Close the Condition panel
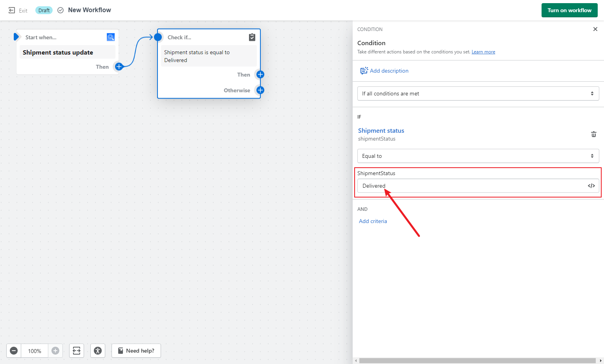Image resolution: width=604 pixels, height=364 pixels. point(595,29)
